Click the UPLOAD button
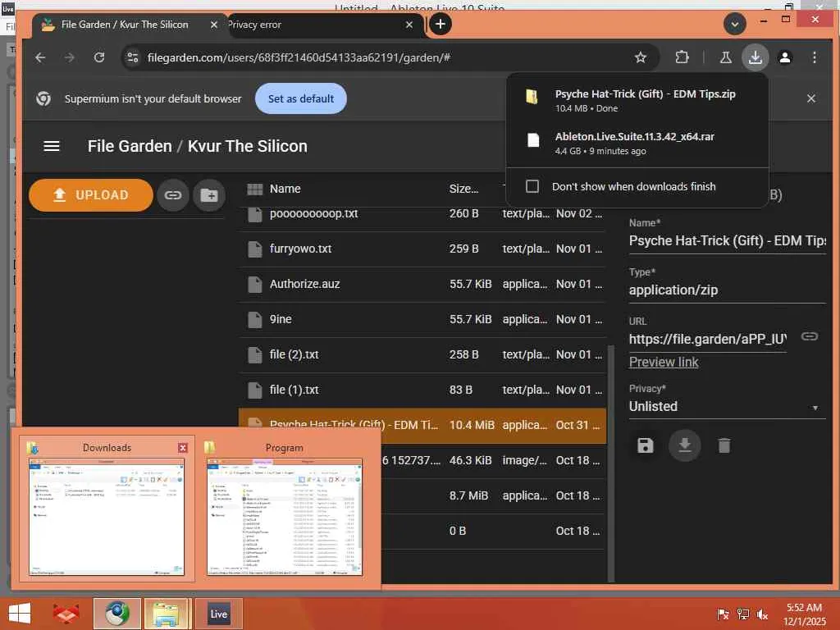 91,195
